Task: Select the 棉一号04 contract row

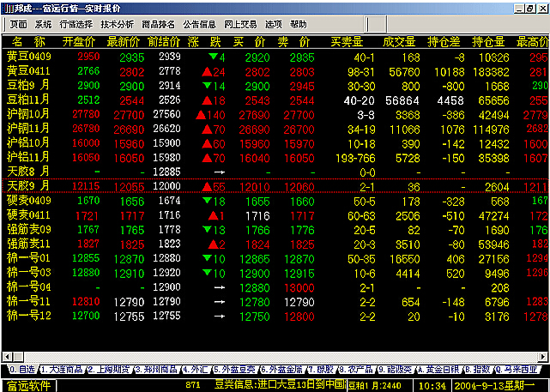Action: [275, 287]
